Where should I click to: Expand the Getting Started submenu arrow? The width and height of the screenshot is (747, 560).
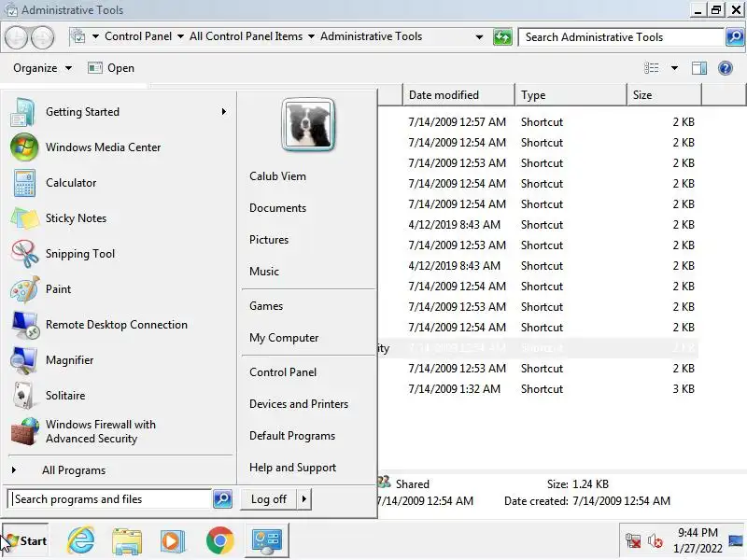tap(223, 112)
